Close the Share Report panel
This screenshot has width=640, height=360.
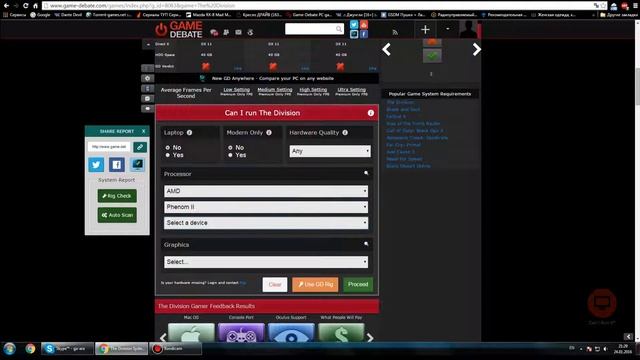pyautogui.click(x=144, y=131)
